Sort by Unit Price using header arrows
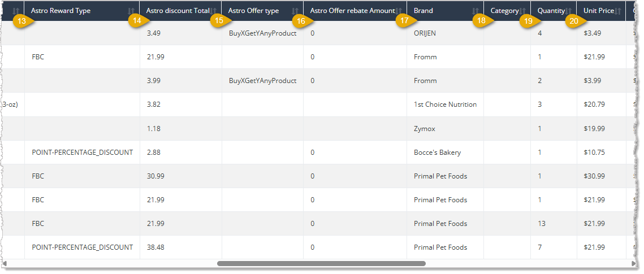This screenshot has height=274, width=644. coord(618,11)
